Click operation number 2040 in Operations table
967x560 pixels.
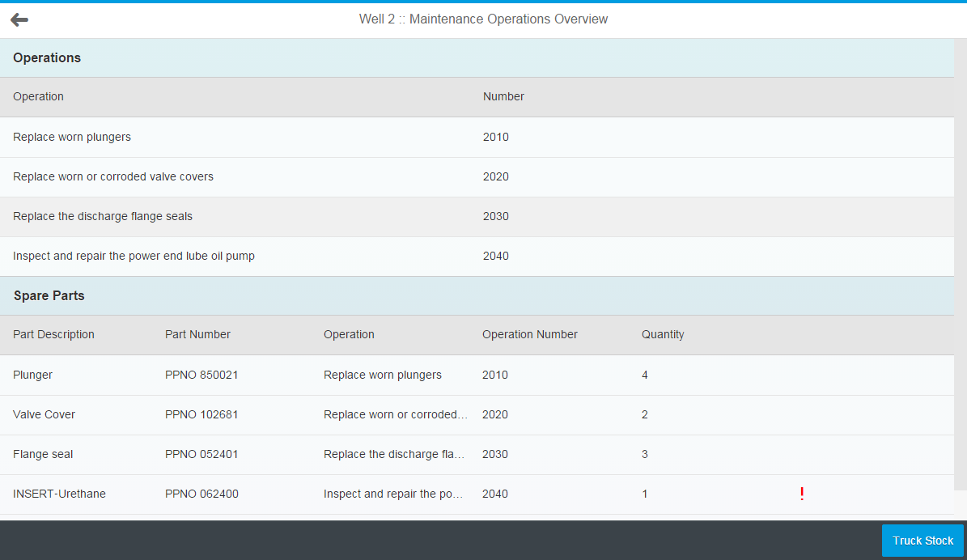(x=496, y=256)
